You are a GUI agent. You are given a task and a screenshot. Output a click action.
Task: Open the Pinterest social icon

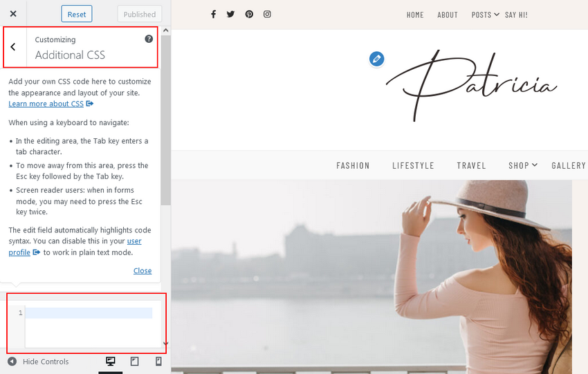coord(249,15)
